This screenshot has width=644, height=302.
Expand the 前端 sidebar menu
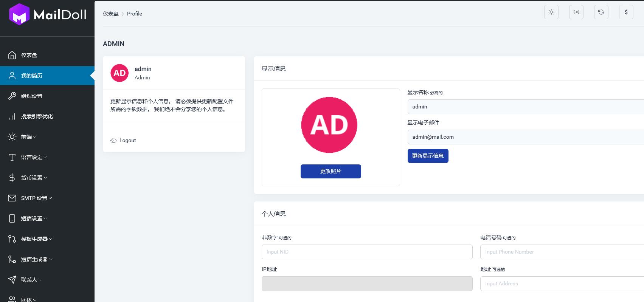pyautogui.click(x=28, y=137)
